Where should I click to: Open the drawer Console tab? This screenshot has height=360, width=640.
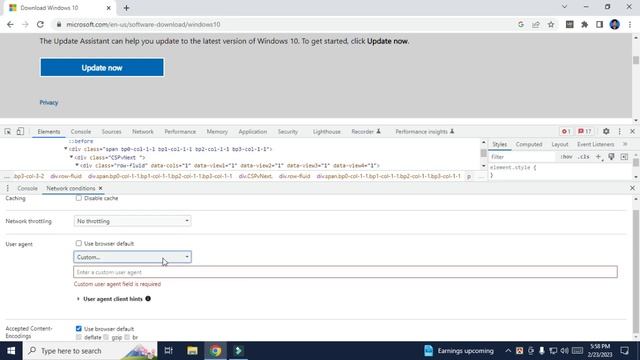27,188
